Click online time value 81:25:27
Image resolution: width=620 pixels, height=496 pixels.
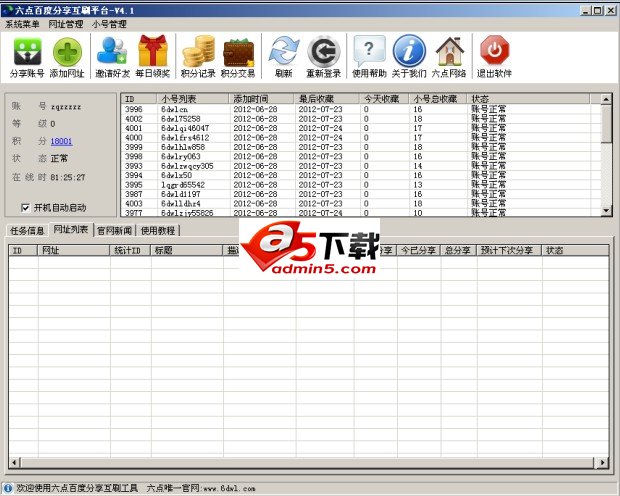[x=68, y=177]
